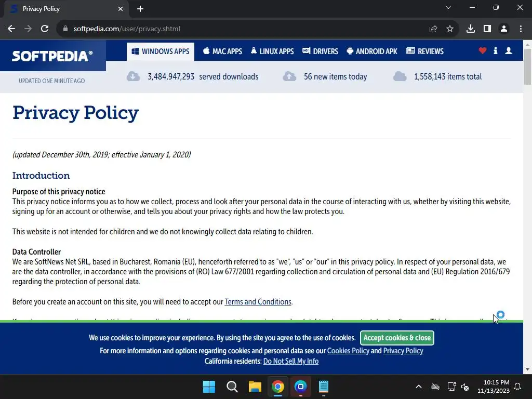Share this page via address bar icon

click(433, 29)
